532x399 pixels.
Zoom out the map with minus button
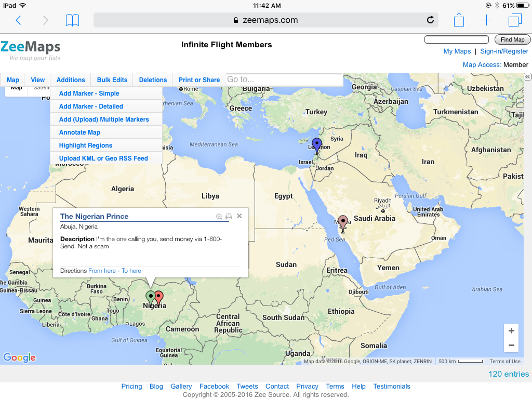(x=511, y=345)
